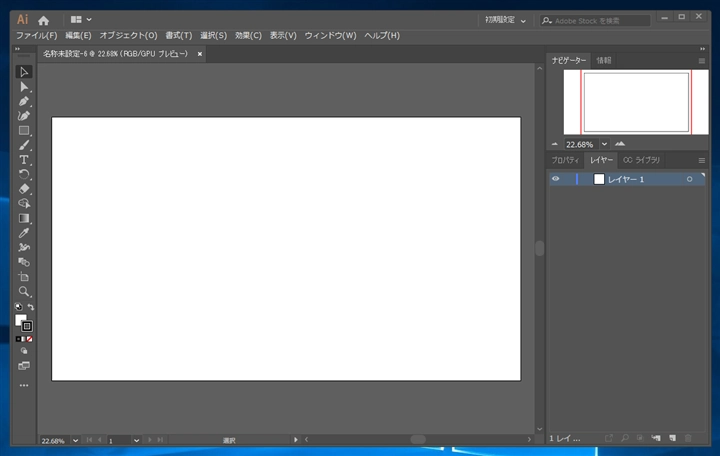Viewport: 720px width, 456px height.
Task: Open status bar display options arrow
Action: 295,440
